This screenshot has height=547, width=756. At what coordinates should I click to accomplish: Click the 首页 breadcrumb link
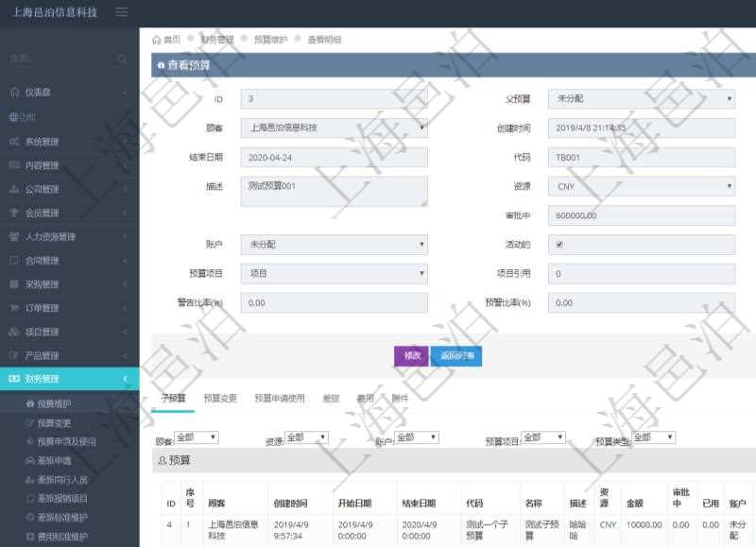pyautogui.click(x=168, y=40)
